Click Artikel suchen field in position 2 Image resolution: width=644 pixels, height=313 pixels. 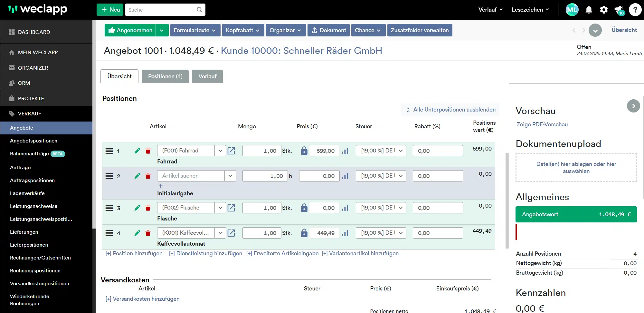191,176
